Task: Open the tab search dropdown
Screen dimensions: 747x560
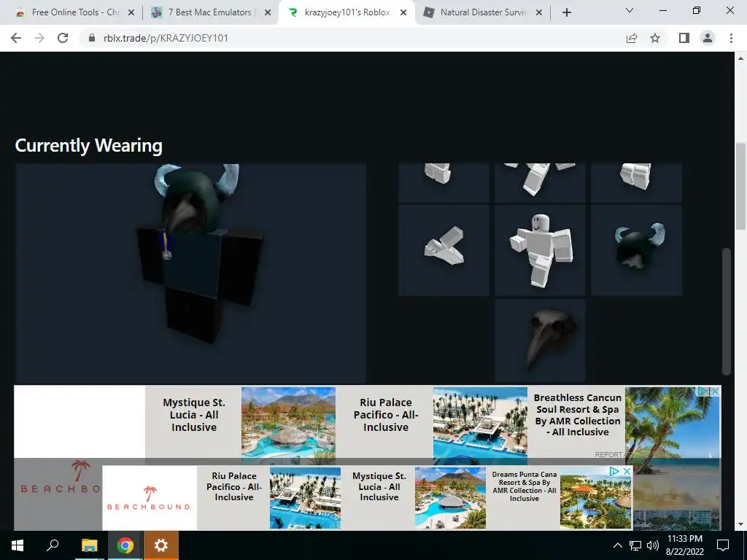Action: coord(630,10)
